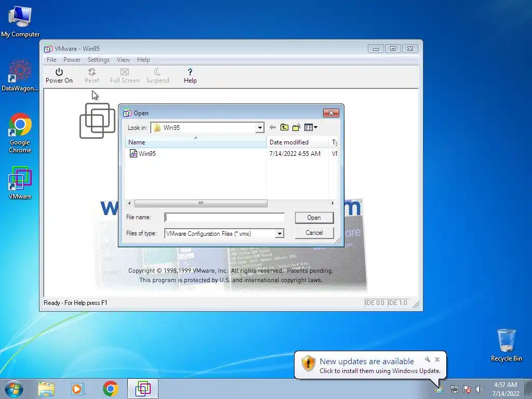Image resolution: width=532 pixels, height=399 pixels.
Task: Open the View Menu icon in Open dialog
Action: pos(311,128)
